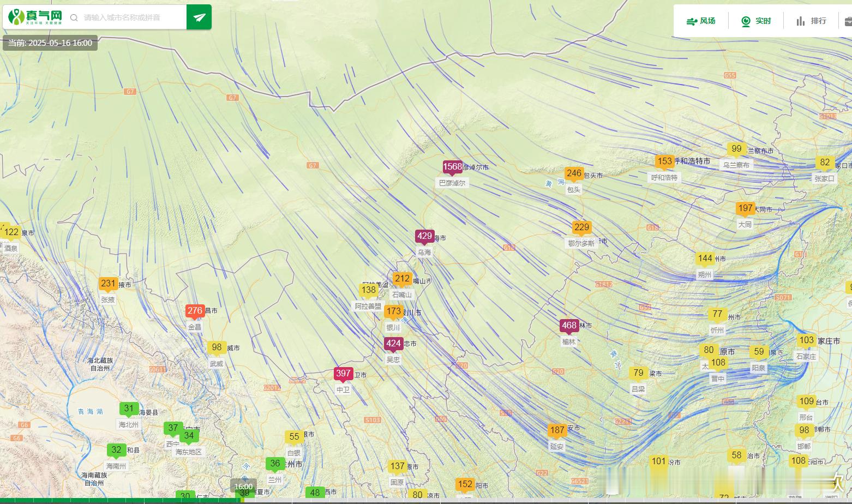This screenshot has height=504, width=852.
Task: Select the 231 marker at 张掖
Action: [x=108, y=284]
